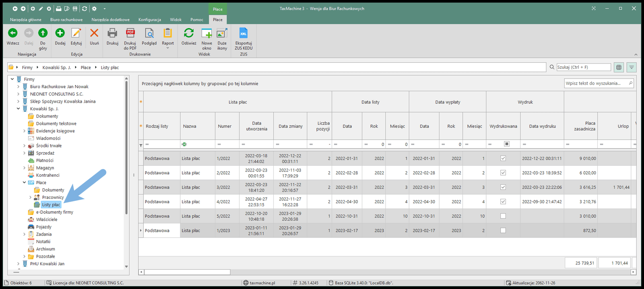The width and height of the screenshot is (644, 289).
Task: Switch to Biuro rachunkowe tab
Action: pyautogui.click(x=66, y=20)
